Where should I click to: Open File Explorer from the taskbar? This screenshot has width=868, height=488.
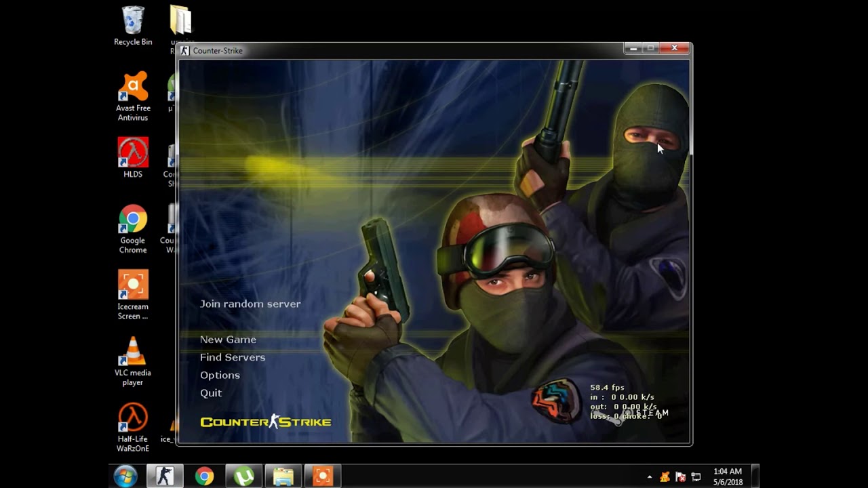click(x=283, y=476)
